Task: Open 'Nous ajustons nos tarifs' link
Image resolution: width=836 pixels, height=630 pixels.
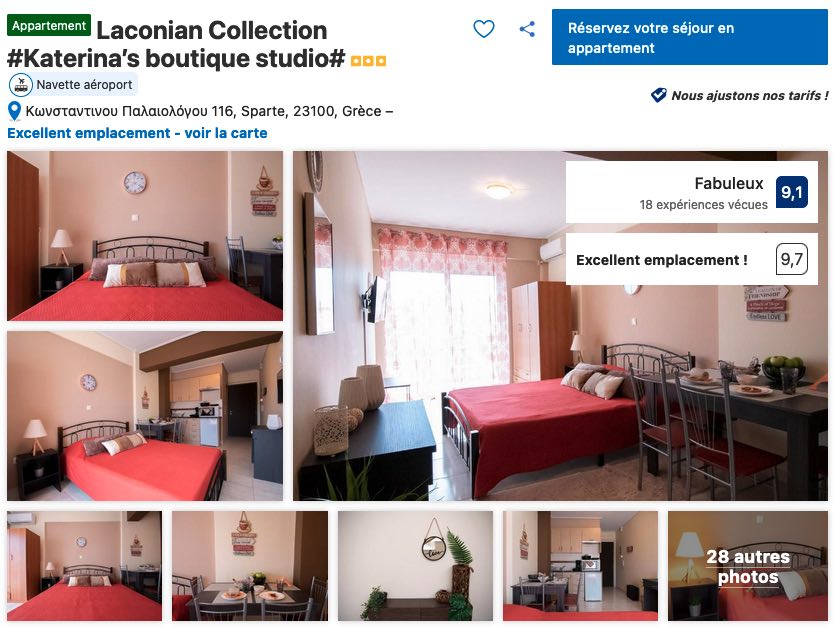Action: [x=749, y=95]
